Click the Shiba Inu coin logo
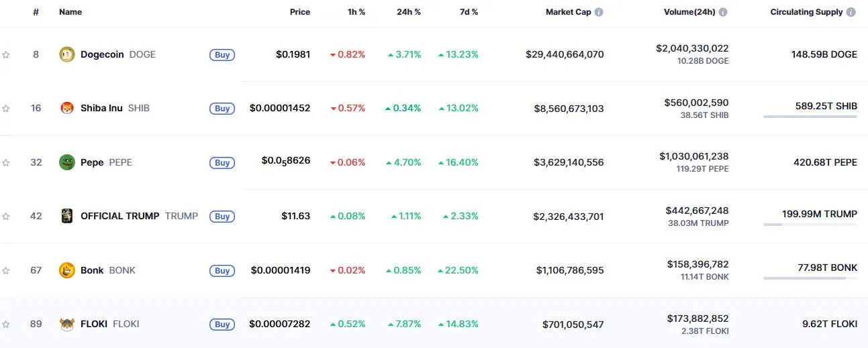The height and width of the screenshot is (348, 868). pyautogui.click(x=66, y=108)
